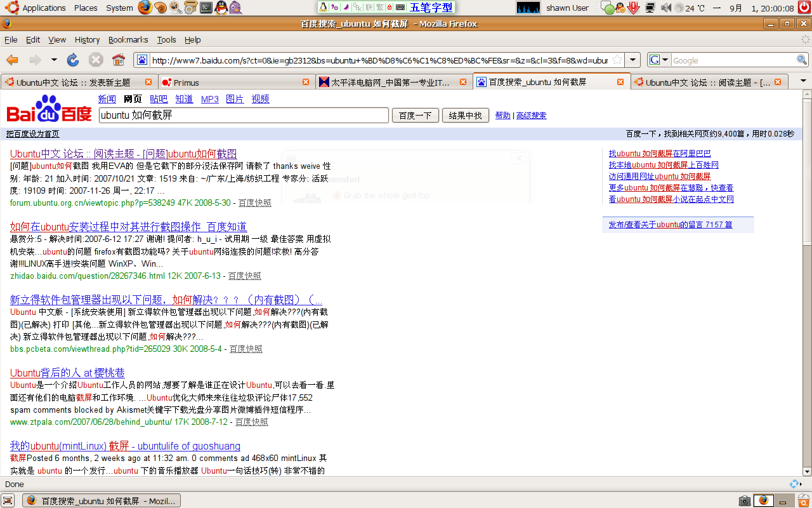
Task: Switch to the Baidu MP3 search link
Action: click(210, 99)
